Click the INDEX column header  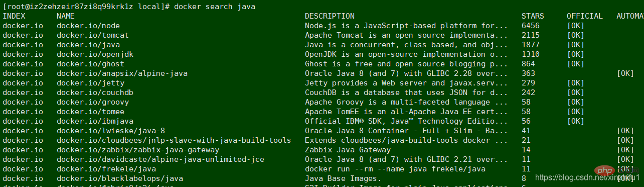tap(14, 16)
